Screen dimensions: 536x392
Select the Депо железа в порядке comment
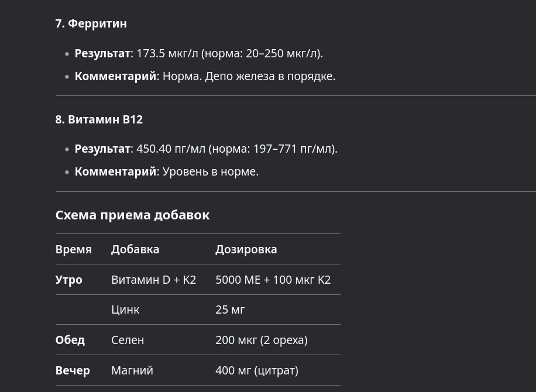[270, 76]
